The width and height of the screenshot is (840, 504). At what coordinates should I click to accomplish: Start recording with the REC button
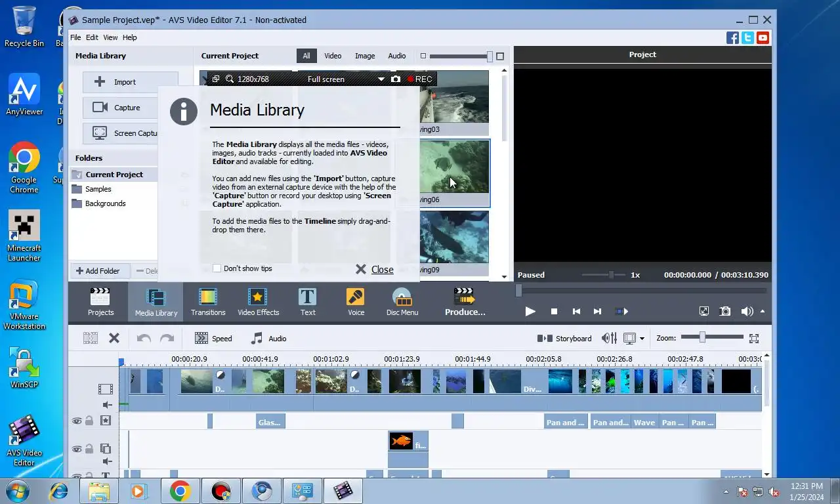419,79
